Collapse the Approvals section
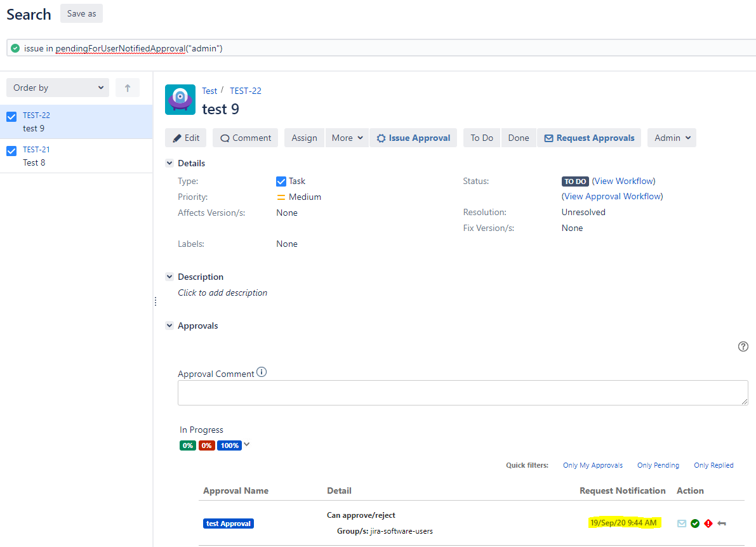The width and height of the screenshot is (756, 547). pyautogui.click(x=169, y=326)
